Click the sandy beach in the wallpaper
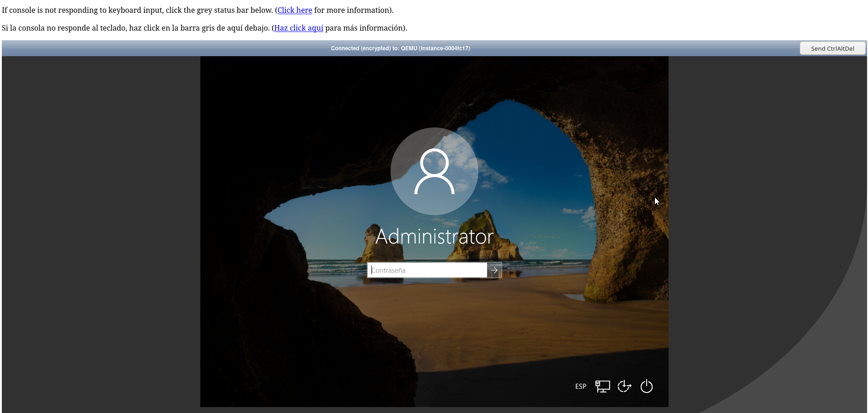This screenshot has width=868, height=413. (x=457, y=311)
